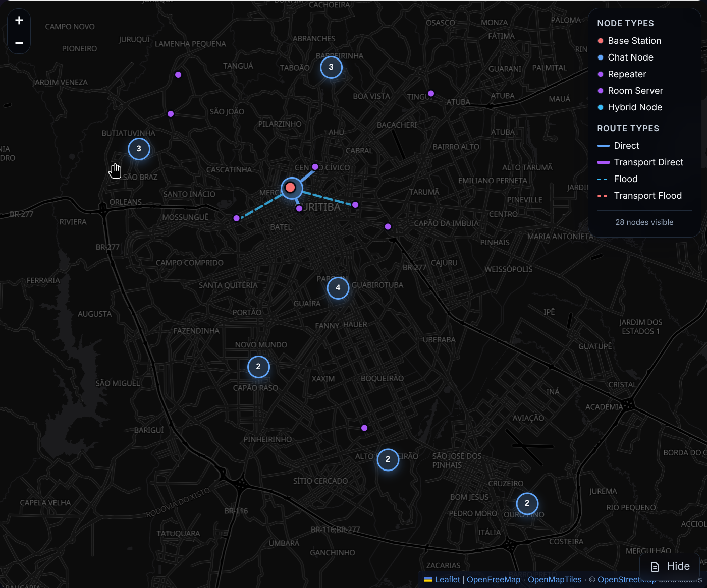Click the purple node beside the Curitiba label
Image resolution: width=707 pixels, height=588 pixels.
[x=299, y=208]
